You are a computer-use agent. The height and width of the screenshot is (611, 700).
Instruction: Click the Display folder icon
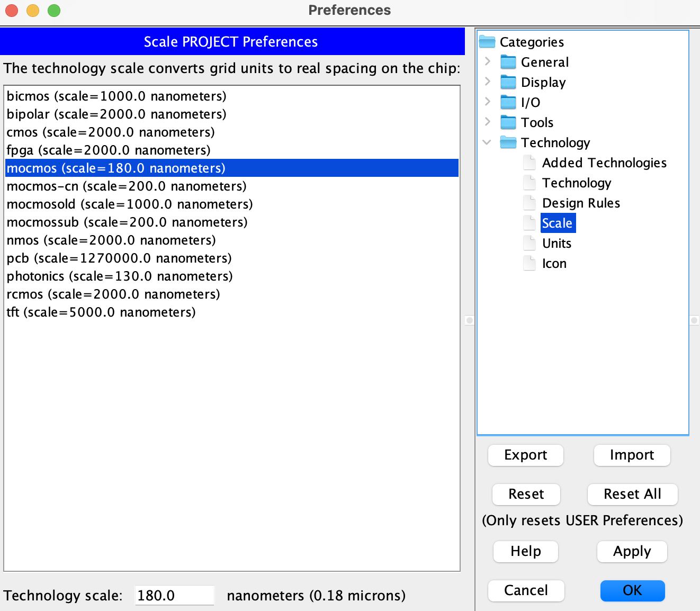tap(508, 83)
